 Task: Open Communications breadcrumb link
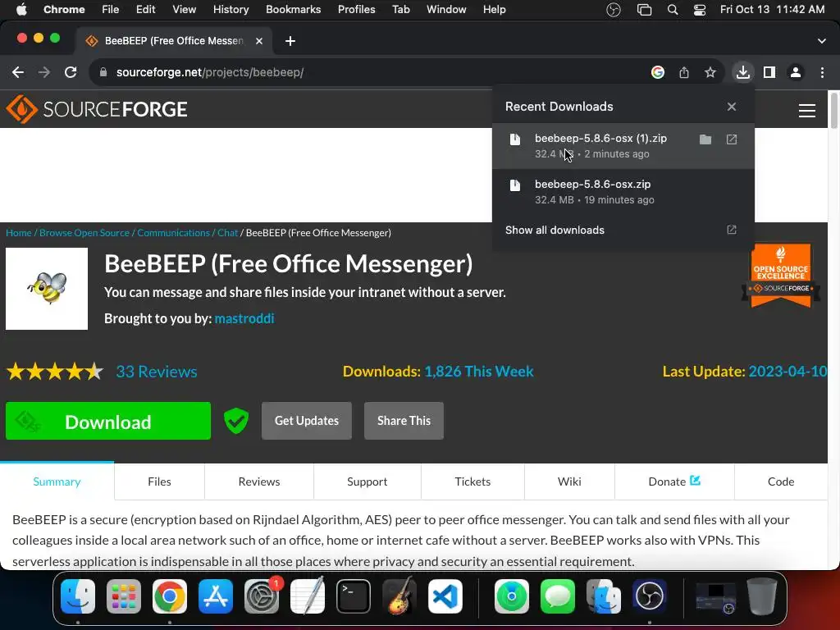(173, 233)
